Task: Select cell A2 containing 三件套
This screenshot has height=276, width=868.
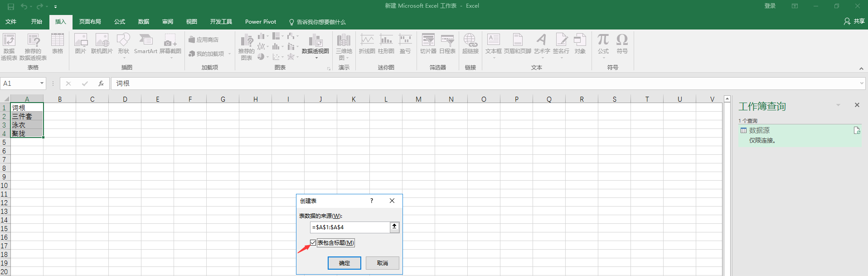Action: tap(27, 116)
